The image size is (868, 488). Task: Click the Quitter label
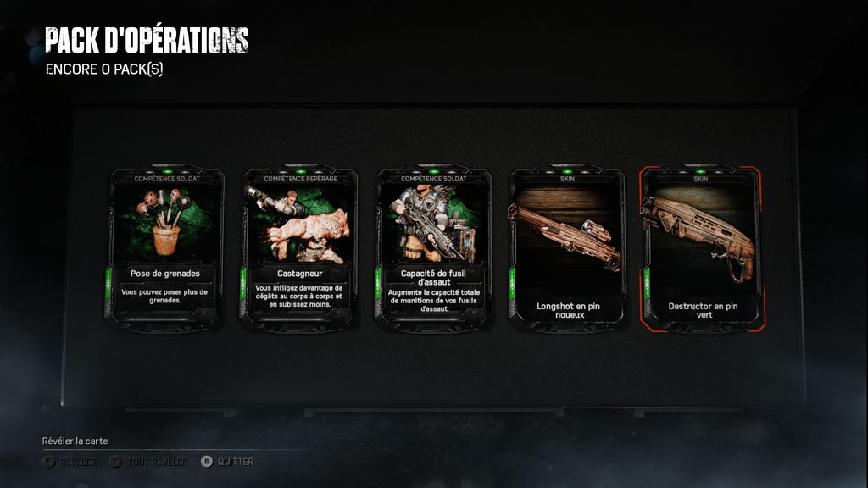pos(236,462)
